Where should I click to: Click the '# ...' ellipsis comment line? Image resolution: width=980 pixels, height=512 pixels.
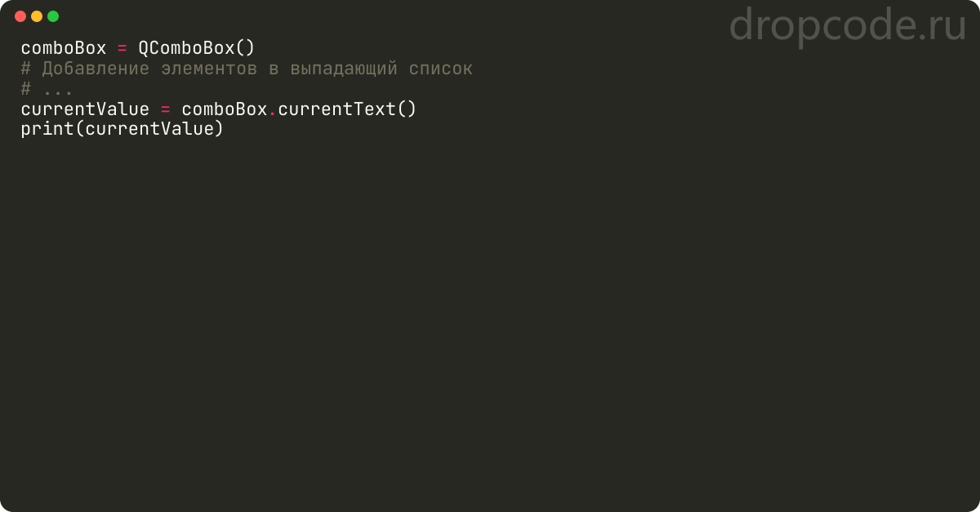coord(47,89)
